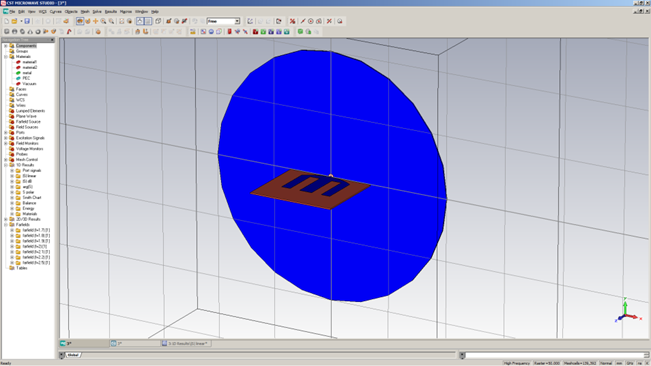Image resolution: width=651 pixels, height=366 pixels.
Task: Click the Sphere shape icon
Action: [15, 32]
